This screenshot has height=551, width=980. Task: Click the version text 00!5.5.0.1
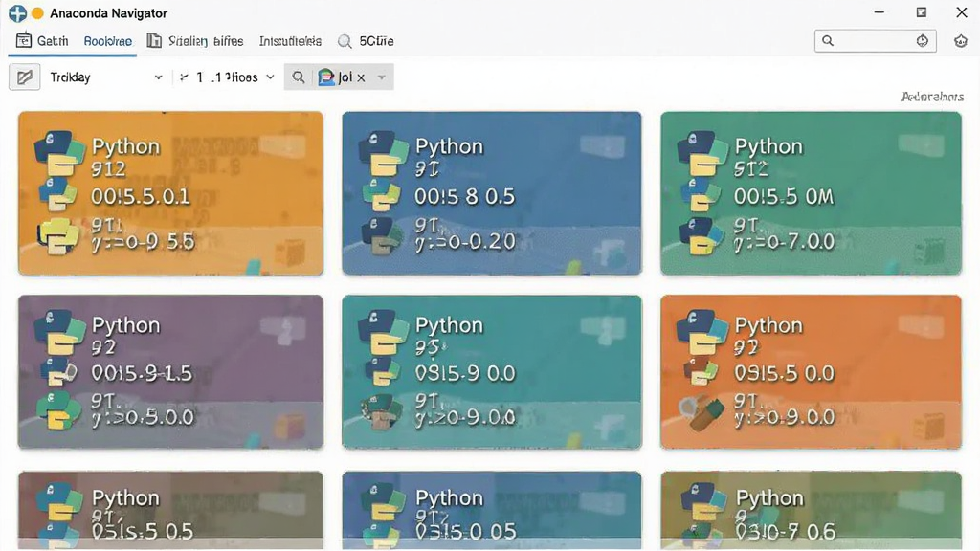click(x=141, y=197)
